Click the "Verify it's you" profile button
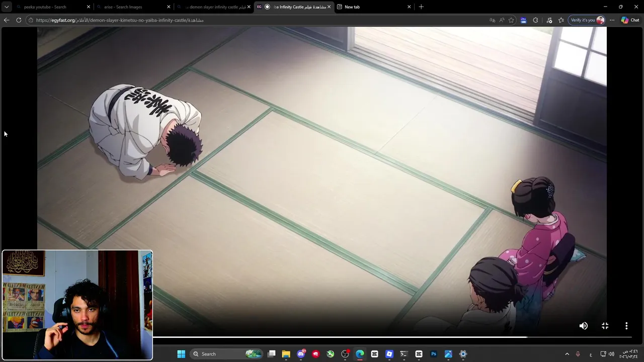 587,20
